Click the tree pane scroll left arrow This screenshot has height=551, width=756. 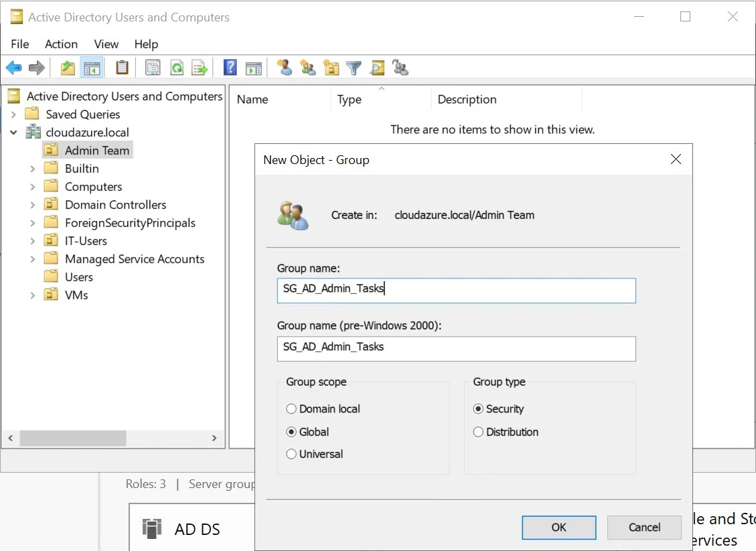tap(11, 439)
